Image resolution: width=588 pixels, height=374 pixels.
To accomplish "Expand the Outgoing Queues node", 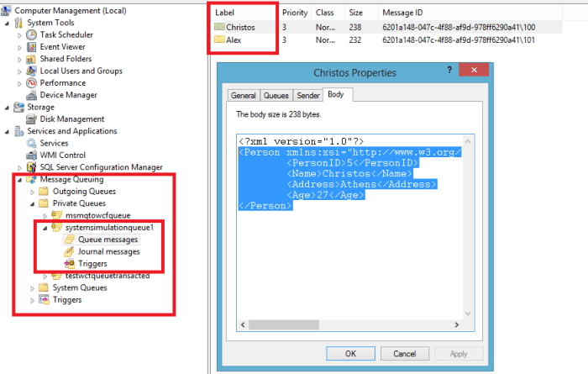I will pyautogui.click(x=32, y=192).
